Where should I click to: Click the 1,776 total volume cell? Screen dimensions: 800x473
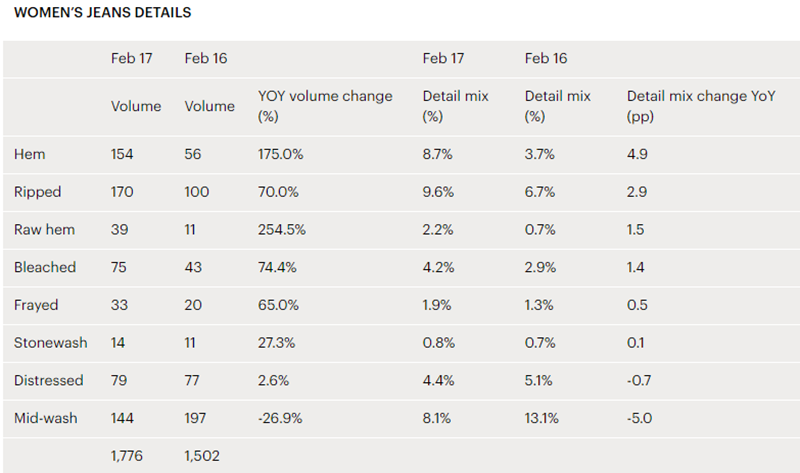click(x=127, y=456)
